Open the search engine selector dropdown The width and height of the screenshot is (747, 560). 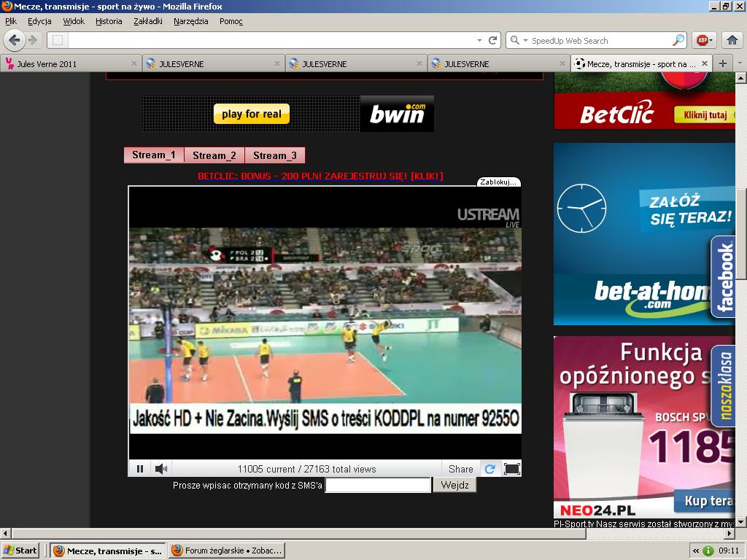[x=517, y=41]
